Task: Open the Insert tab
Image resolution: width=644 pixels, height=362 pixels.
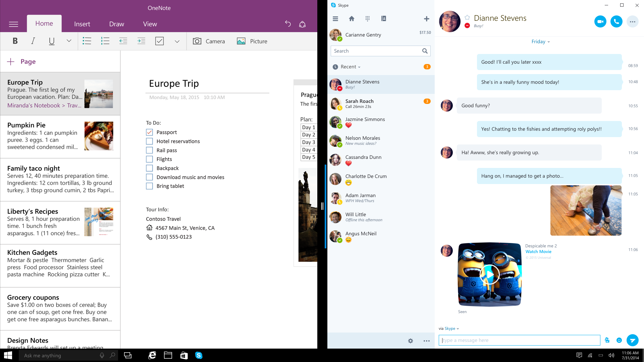Action: click(x=82, y=24)
